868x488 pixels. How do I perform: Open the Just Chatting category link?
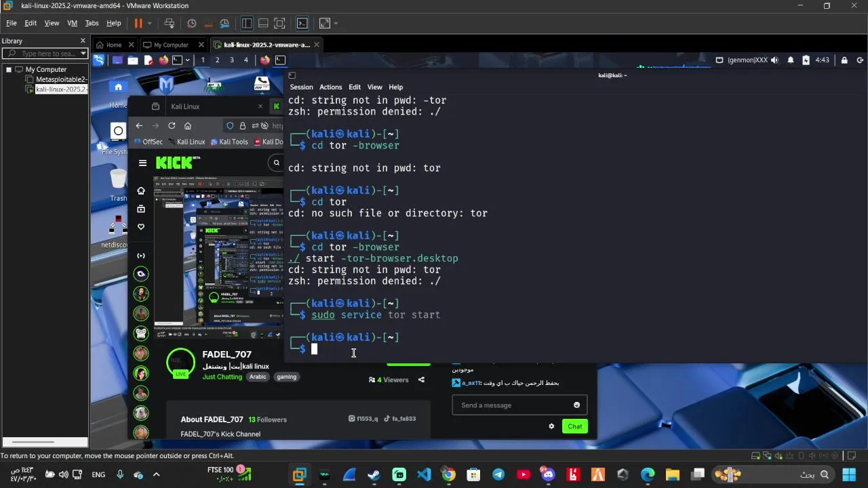coord(222,377)
